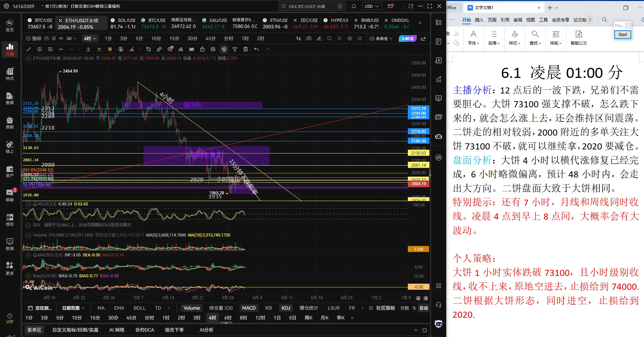This screenshot has width=644, height=337.
Task: Click the AI解读 button
Action: (408, 38)
